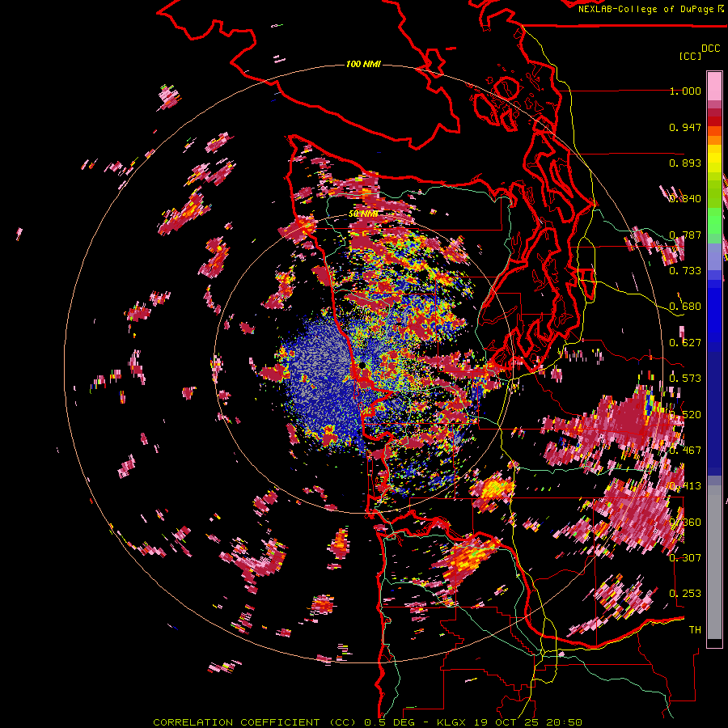Click the 0.413 scale value
The height and width of the screenshot is (728, 728).
point(685,486)
